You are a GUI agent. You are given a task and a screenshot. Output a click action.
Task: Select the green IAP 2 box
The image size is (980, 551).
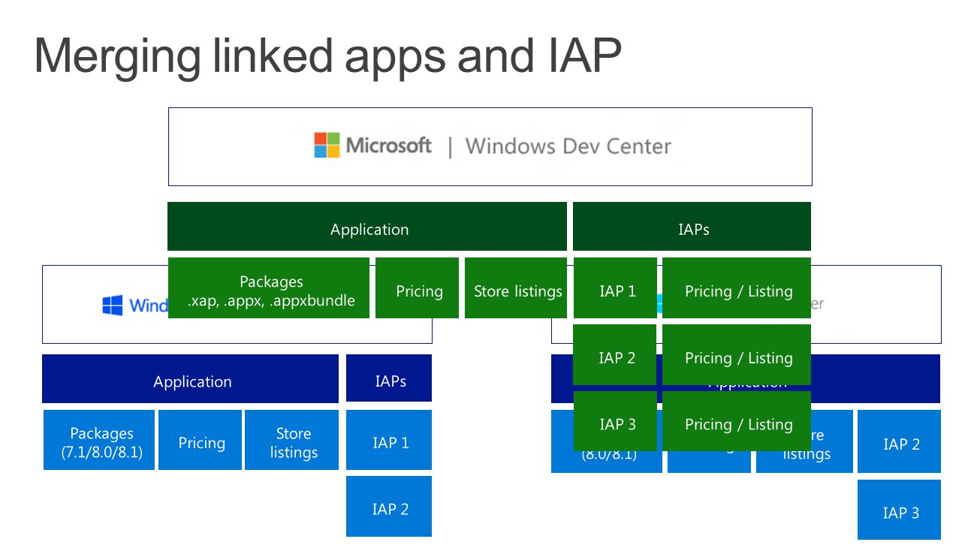(615, 355)
